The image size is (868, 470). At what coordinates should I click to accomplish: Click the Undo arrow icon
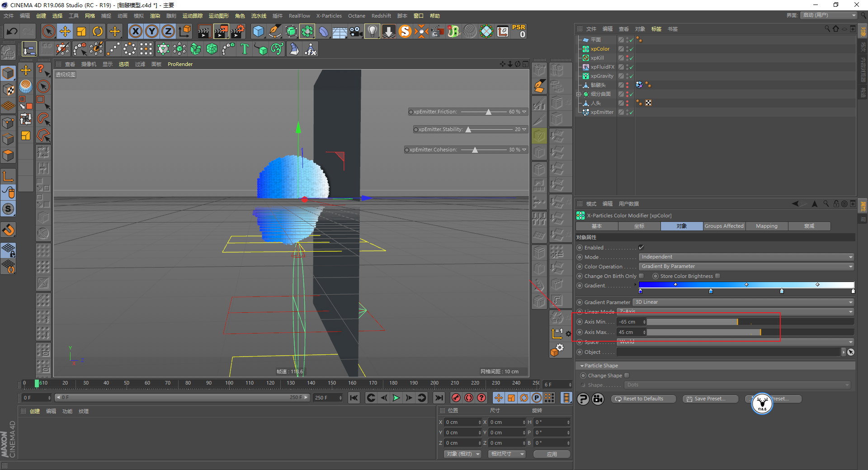click(x=12, y=31)
